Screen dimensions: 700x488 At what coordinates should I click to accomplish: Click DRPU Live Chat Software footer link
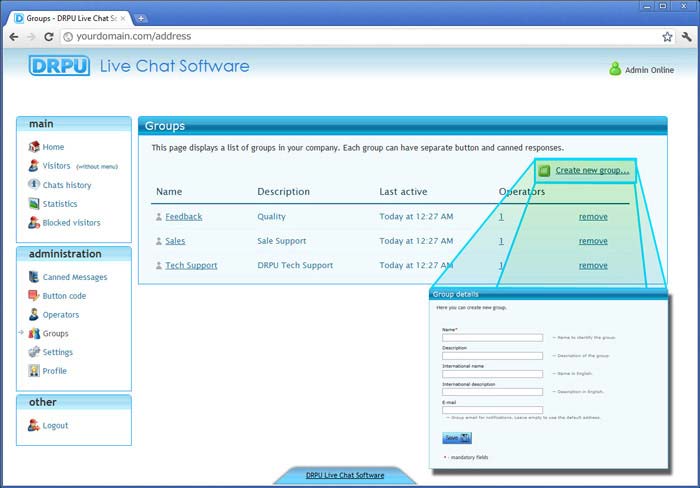(x=345, y=475)
